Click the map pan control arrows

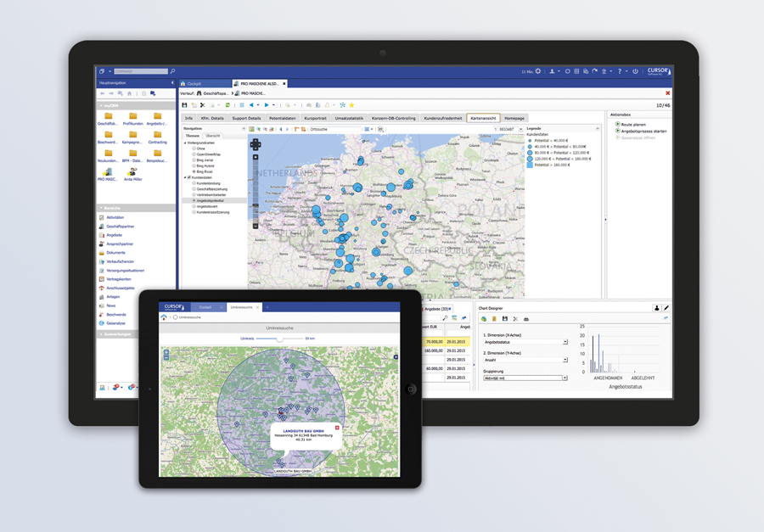tap(256, 145)
